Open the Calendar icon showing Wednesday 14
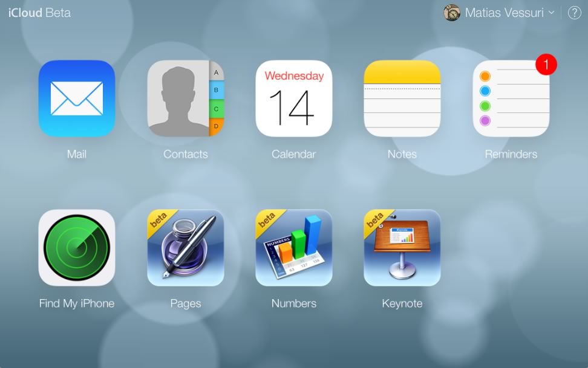 293,98
